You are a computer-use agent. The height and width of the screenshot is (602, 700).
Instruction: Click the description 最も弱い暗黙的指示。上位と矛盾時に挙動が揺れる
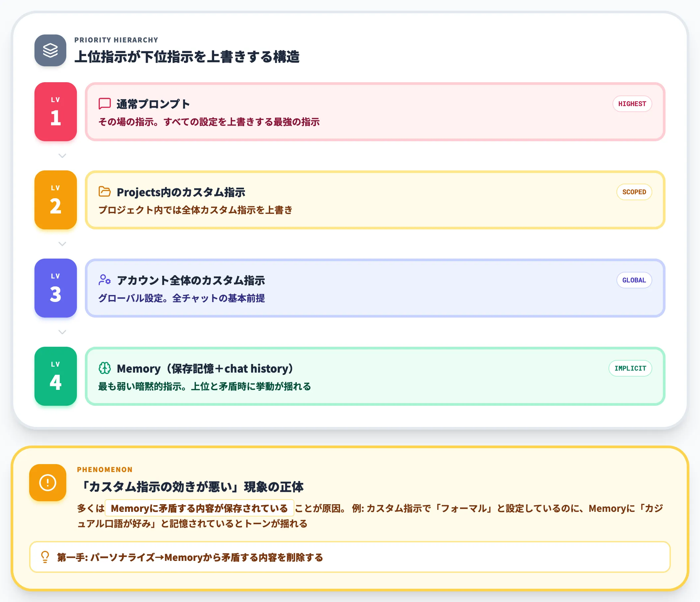pos(204,387)
